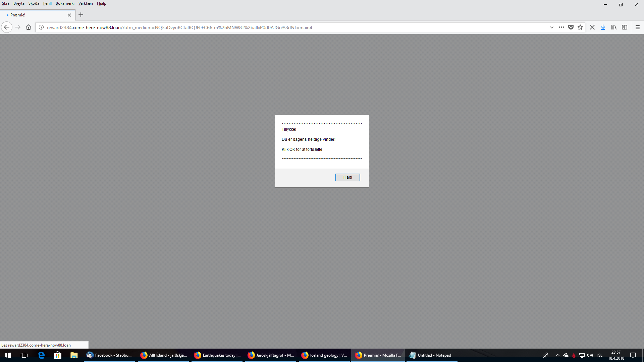Viewport: 644px width, 362px height.
Task: Save the page to Pocket using the Pocket icon
Action: (x=571, y=27)
